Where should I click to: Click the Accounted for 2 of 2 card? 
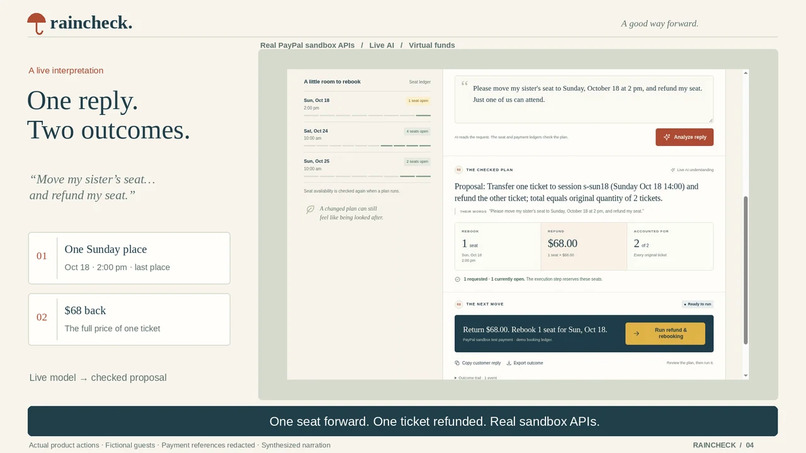(670, 246)
